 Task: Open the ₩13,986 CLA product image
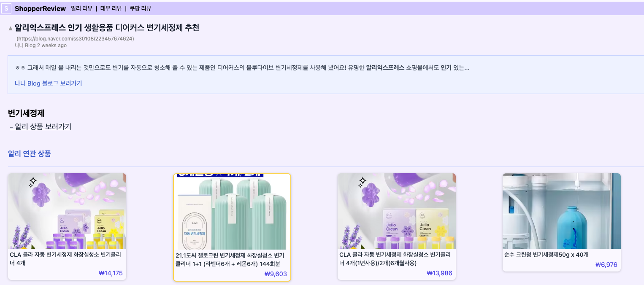coord(397,211)
